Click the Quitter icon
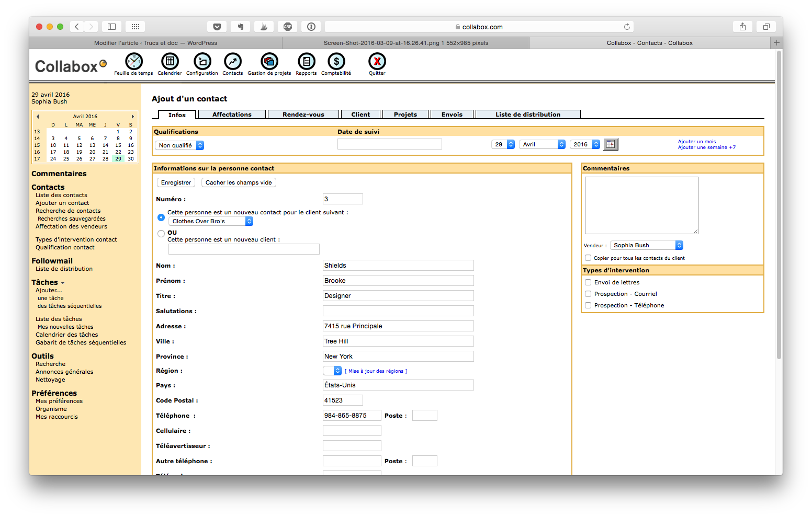The width and height of the screenshot is (812, 517). tap(377, 62)
